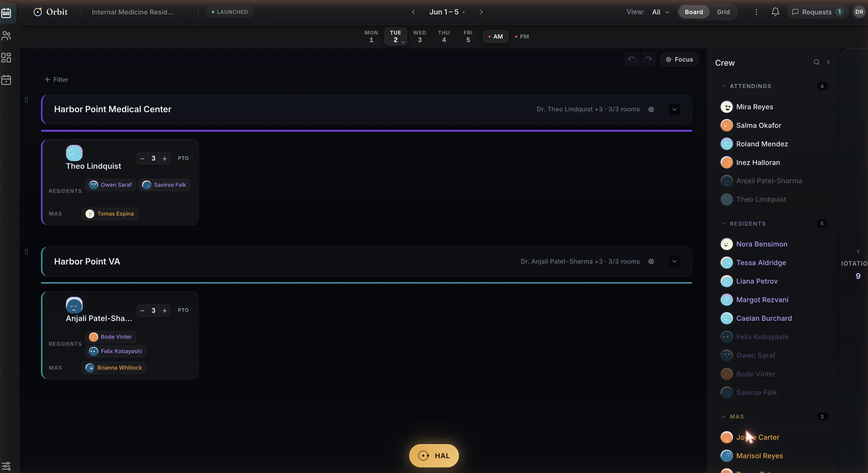Click the undo arrow icon

631,59
